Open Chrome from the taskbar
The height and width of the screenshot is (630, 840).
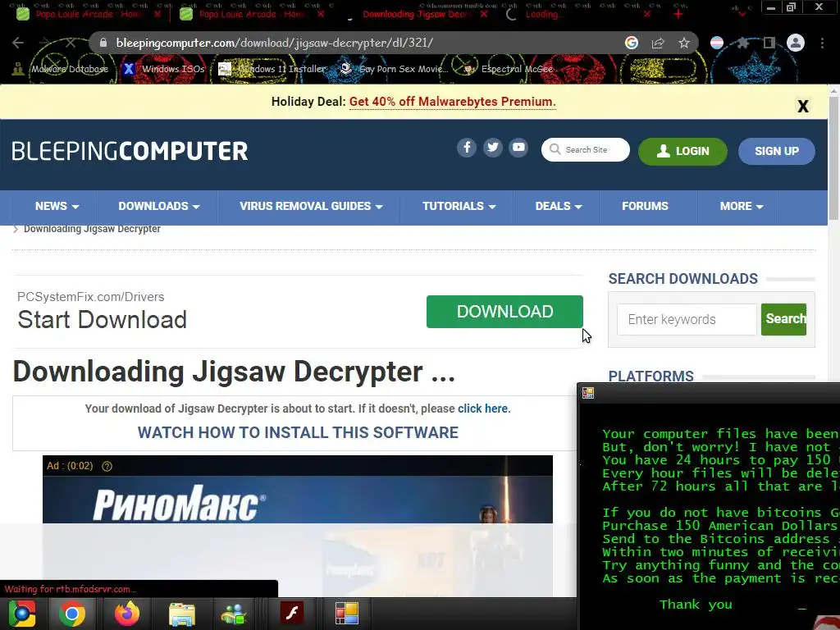click(72, 614)
